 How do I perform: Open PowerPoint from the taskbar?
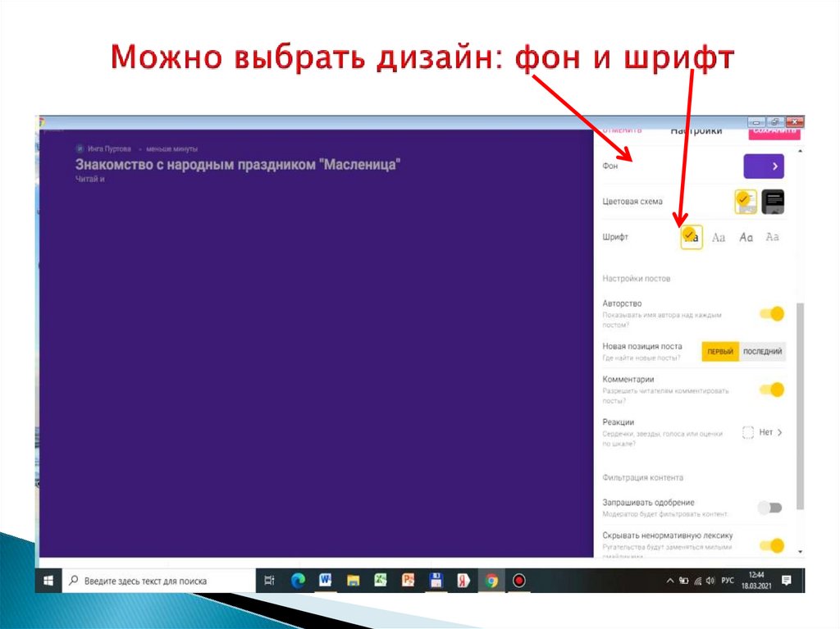[x=409, y=581]
